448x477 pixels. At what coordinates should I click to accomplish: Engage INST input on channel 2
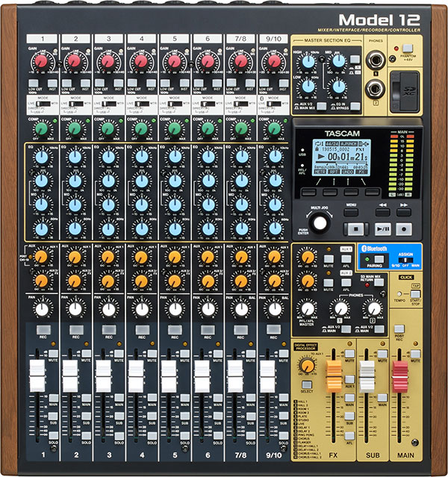[85, 83]
